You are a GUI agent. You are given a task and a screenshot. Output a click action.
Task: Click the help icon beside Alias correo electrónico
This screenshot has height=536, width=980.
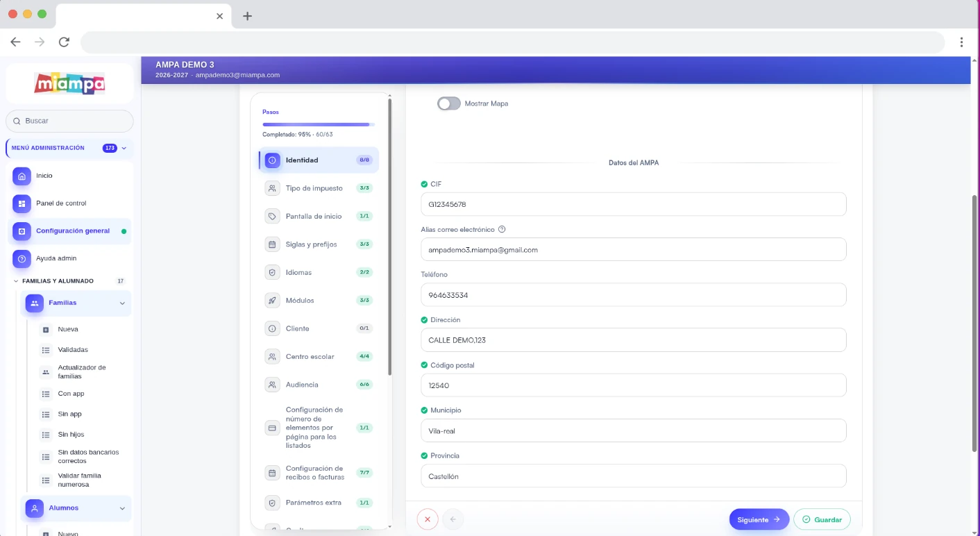pos(502,229)
